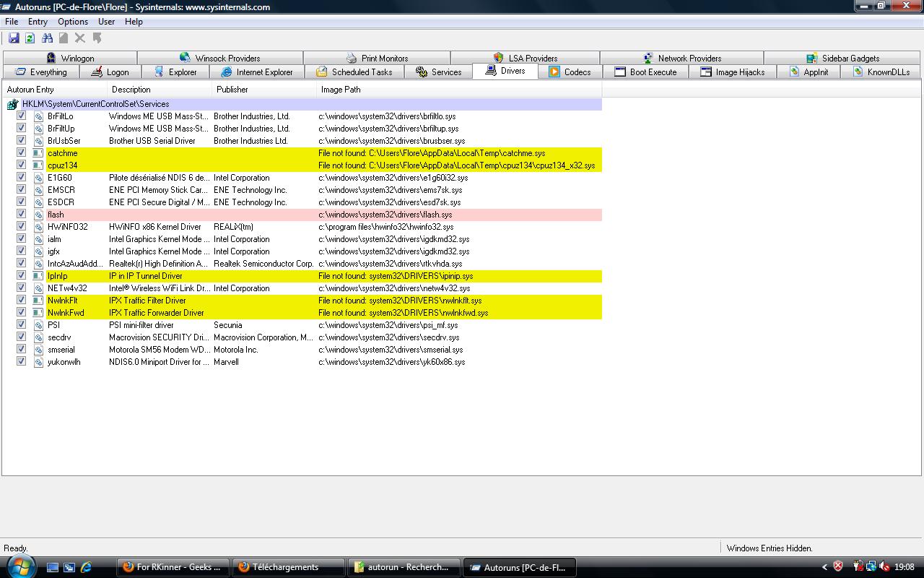Switch to autorun - Recherch taskbar button
Image resolution: width=924 pixels, height=578 pixels.
tap(404, 567)
